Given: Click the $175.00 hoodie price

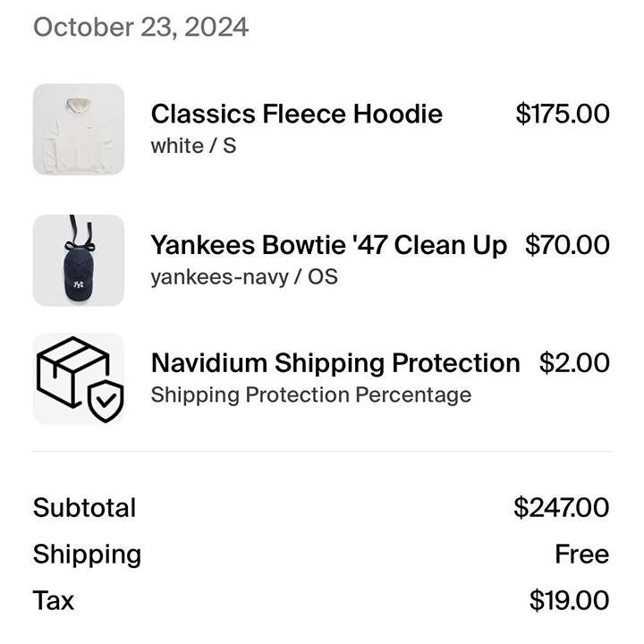Looking at the screenshot, I should click(x=563, y=114).
